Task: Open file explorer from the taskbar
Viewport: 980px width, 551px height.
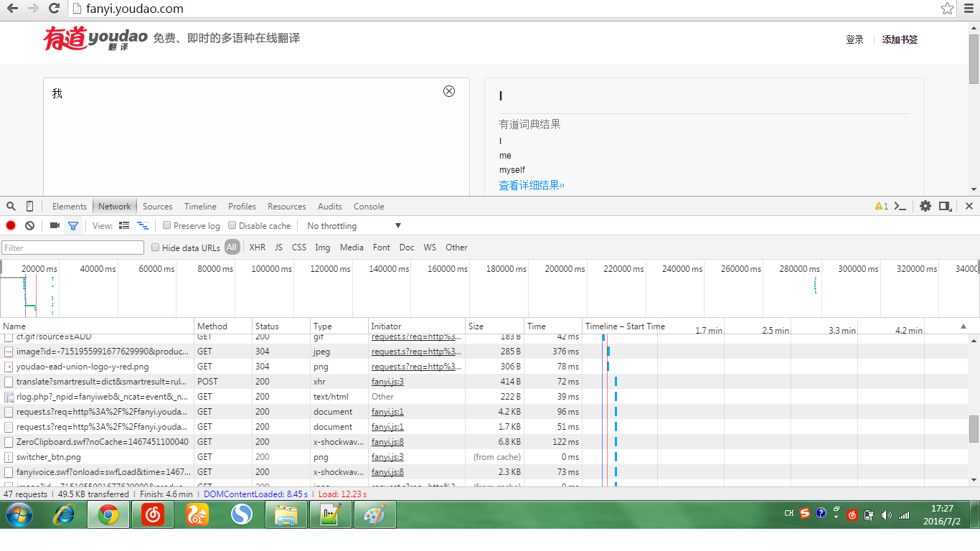Action: (286, 514)
